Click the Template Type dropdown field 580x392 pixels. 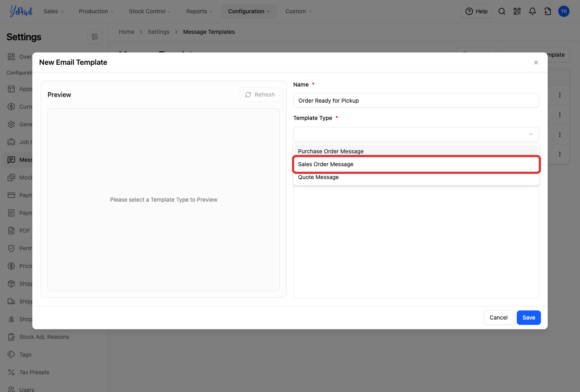(x=416, y=134)
